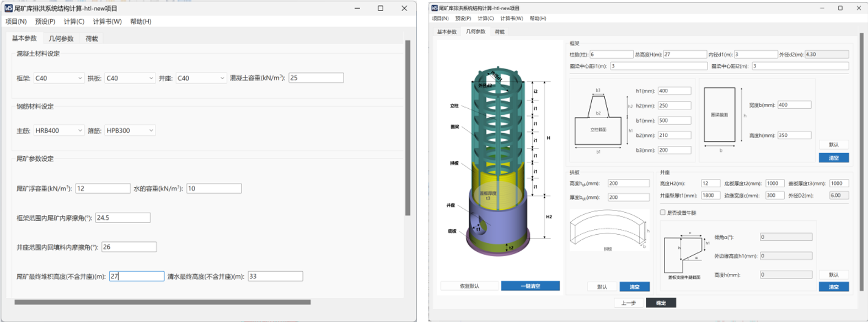Expand the 主筋 HRB400 dropdown
This screenshot has height=322, width=868.
click(x=58, y=131)
